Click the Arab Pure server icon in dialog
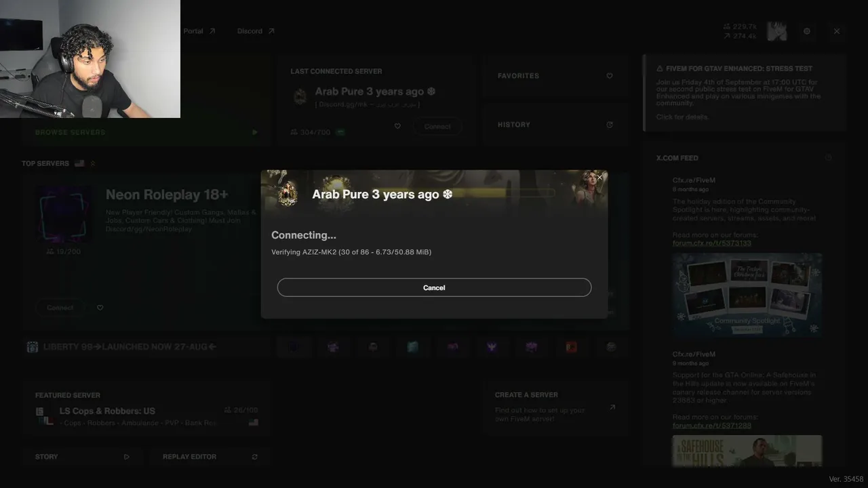The height and width of the screenshot is (488, 868). 288,193
